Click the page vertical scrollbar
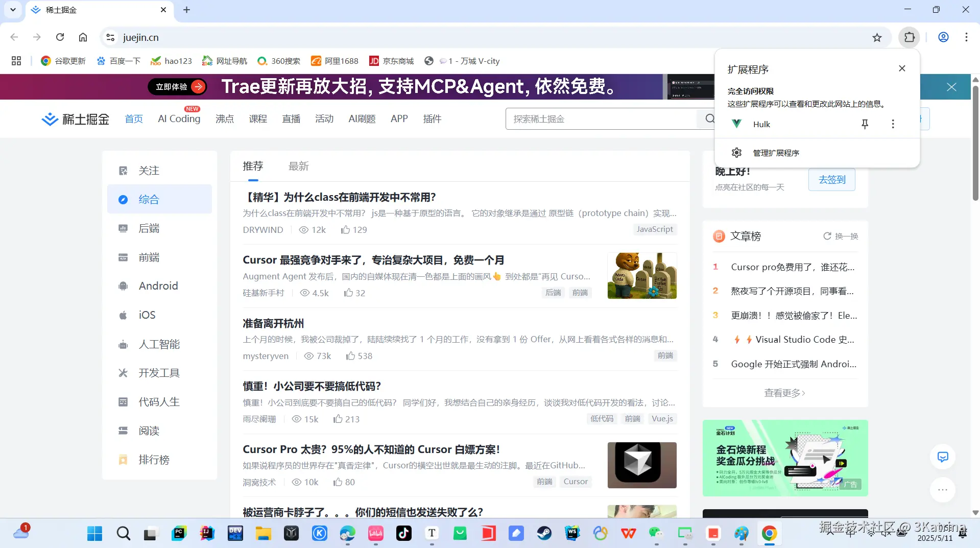This screenshot has height=548, width=980. [975, 142]
